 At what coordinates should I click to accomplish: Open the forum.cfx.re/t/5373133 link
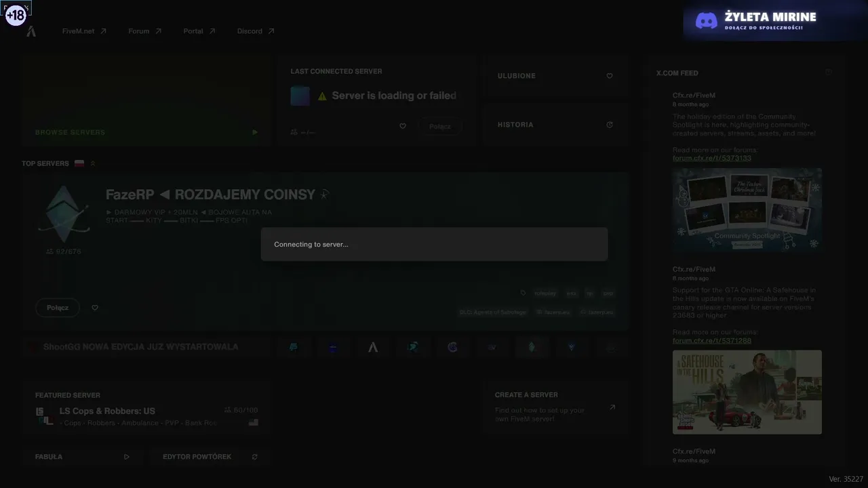712,158
